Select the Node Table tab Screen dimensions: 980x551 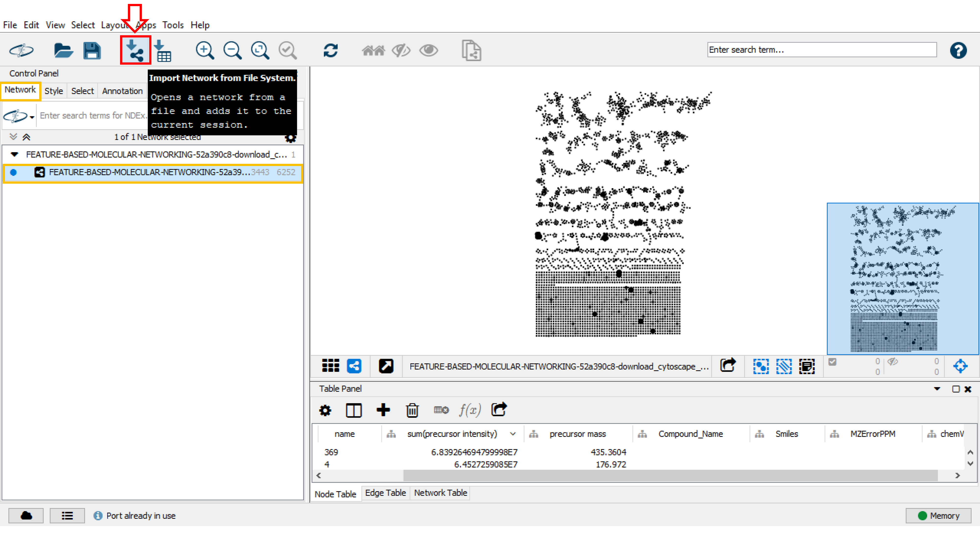335,494
